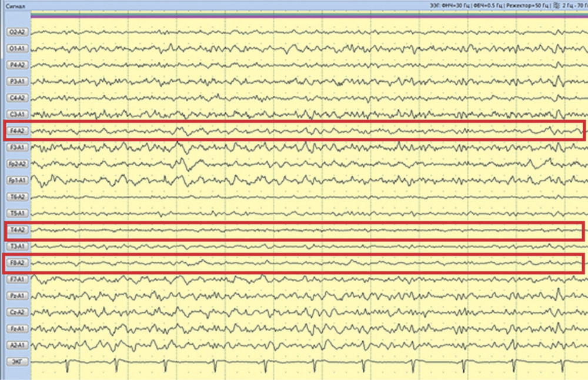Choose the C4-A2 channel label
Screen dimensions: 588x380
16,97
